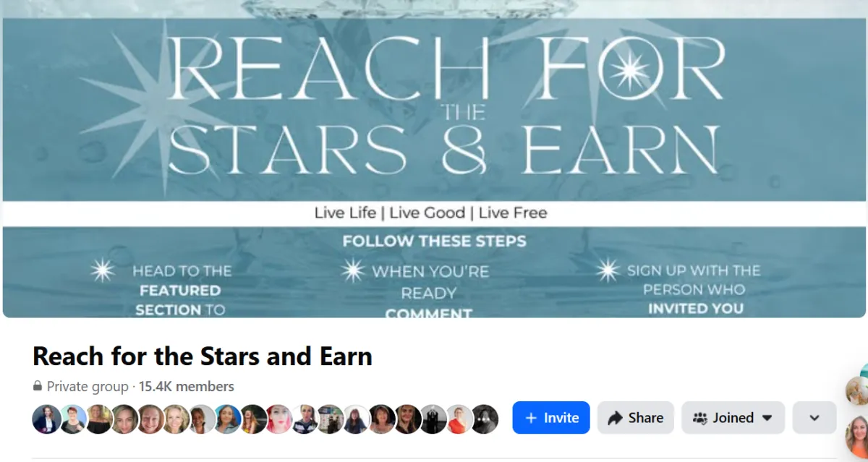
Task: Click the plus icon on Invite
Action: (531, 418)
